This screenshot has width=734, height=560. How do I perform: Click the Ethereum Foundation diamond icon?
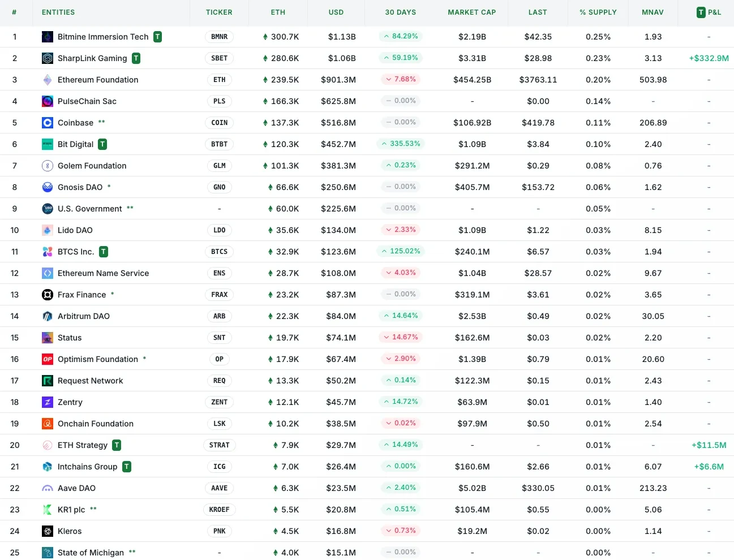(48, 80)
